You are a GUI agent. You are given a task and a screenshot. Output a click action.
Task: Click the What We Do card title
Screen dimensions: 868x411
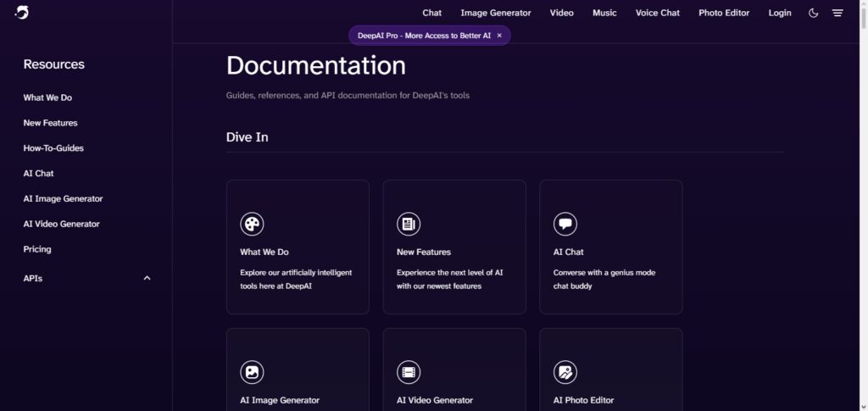(x=264, y=252)
